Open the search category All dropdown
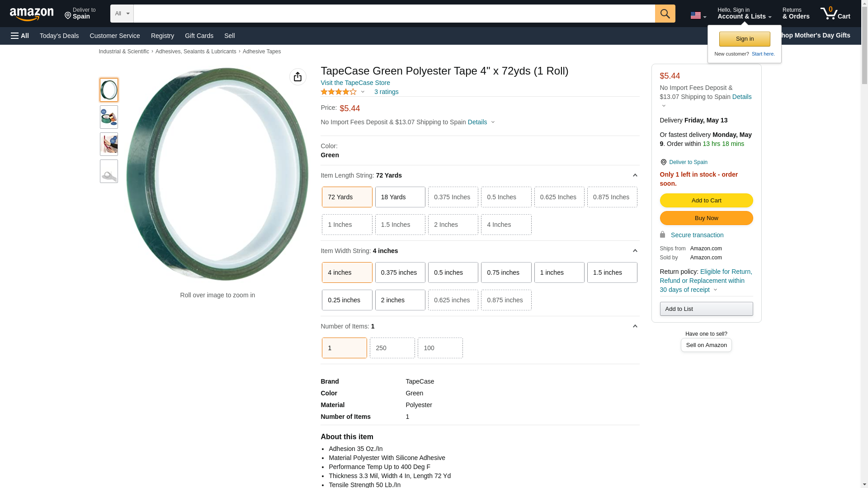The height and width of the screenshot is (488, 868). (122, 14)
